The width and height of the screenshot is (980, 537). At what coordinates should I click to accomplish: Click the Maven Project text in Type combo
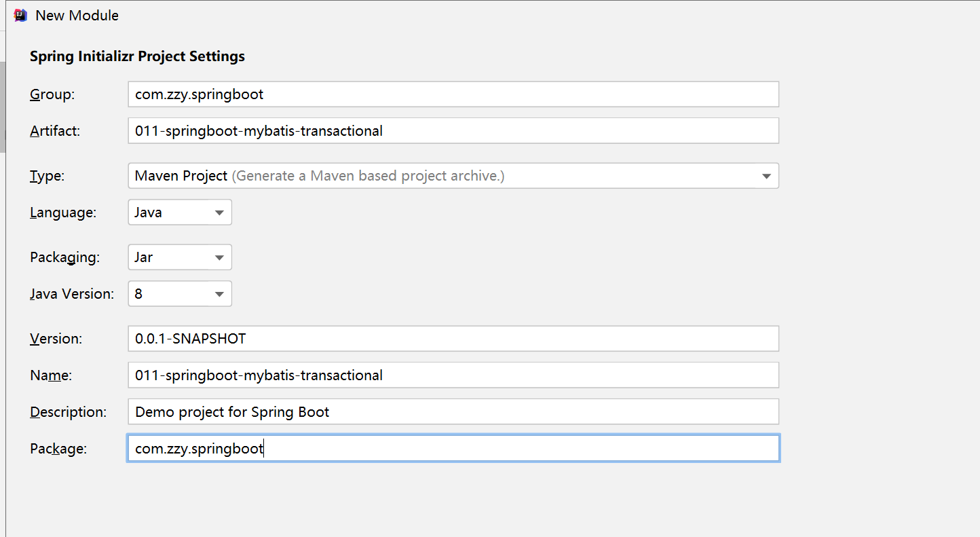pyautogui.click(x=181, y=177)
